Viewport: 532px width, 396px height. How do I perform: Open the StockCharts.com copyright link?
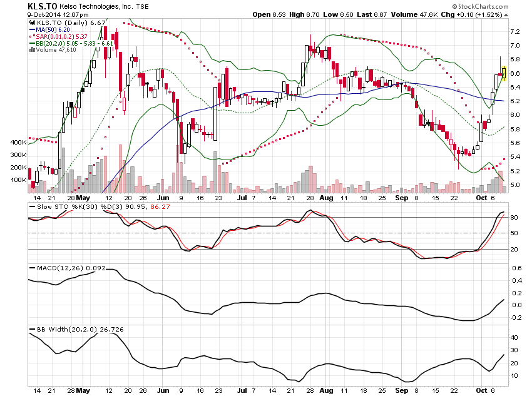480,6
